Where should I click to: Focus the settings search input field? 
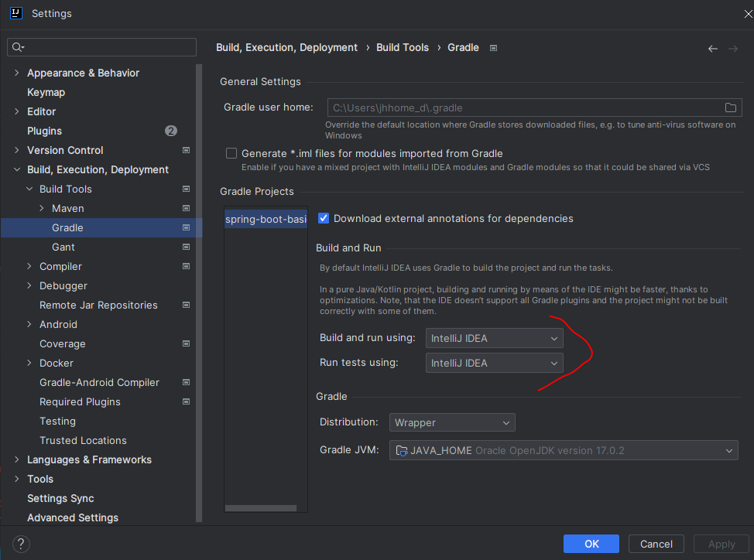[102, 47]
